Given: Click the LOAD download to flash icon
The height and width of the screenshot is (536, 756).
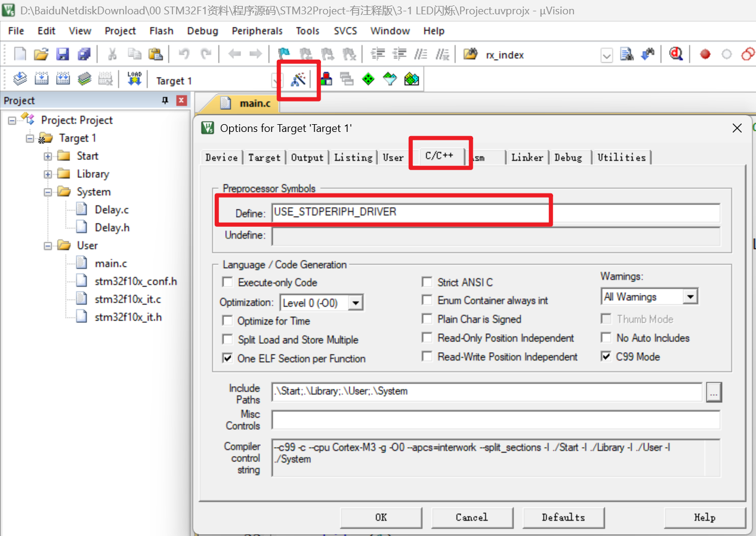Looking at the screenshot, I should pos(134,79).
